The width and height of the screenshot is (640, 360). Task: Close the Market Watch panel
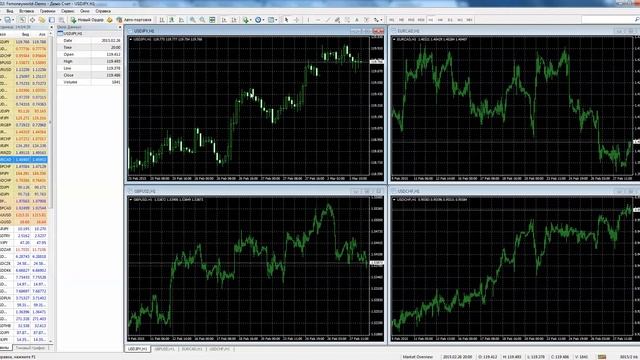[x=51, y=27]
